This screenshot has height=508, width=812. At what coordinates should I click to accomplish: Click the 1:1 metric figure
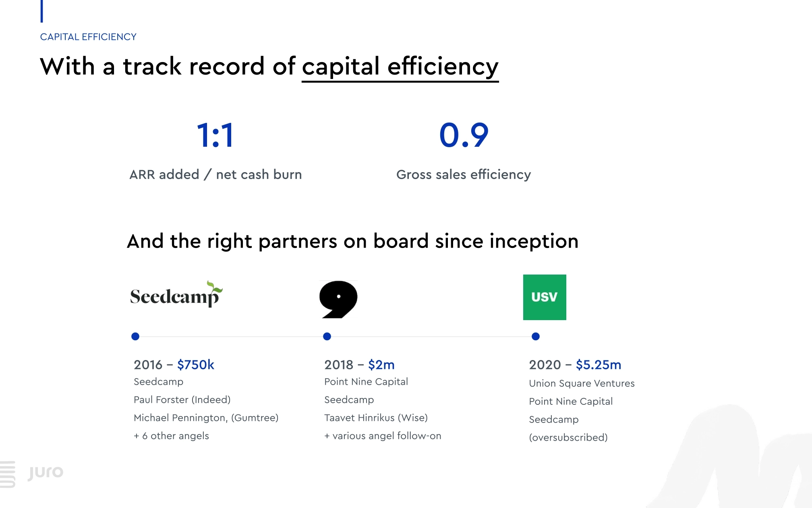[215, 135]
